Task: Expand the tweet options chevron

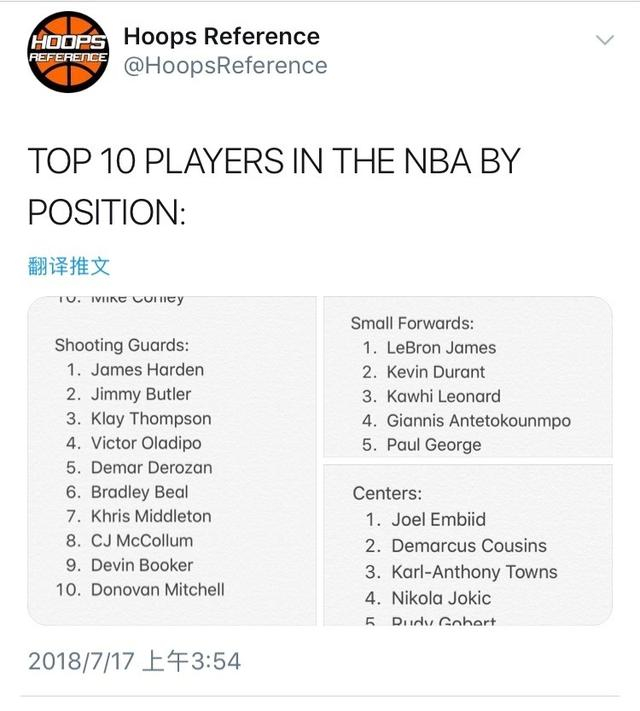Action: [605, 40]
